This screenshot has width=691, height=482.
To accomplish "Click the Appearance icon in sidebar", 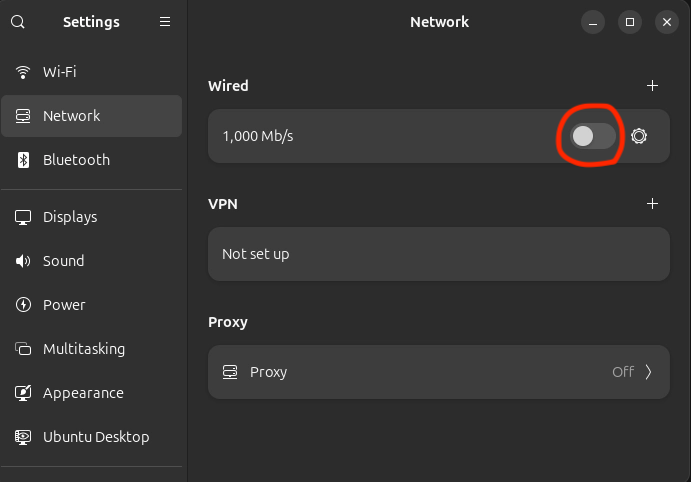I will click(23, 393).
